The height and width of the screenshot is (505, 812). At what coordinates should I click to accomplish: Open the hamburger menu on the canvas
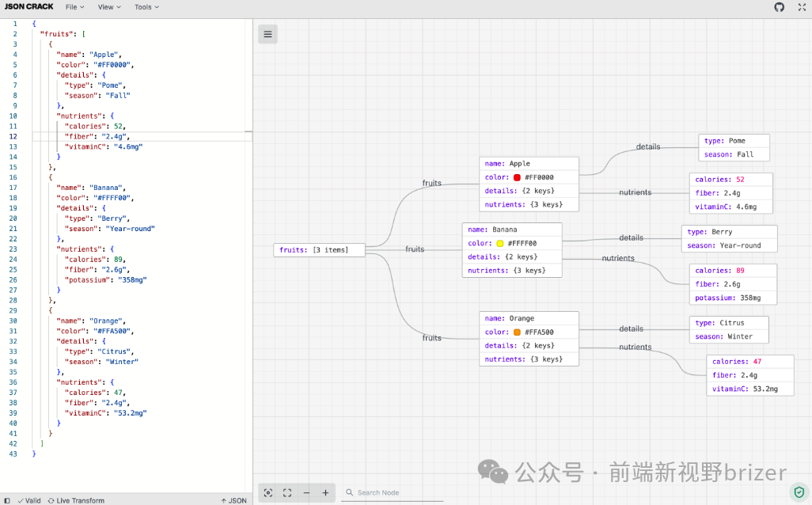(x=267, y=34)
